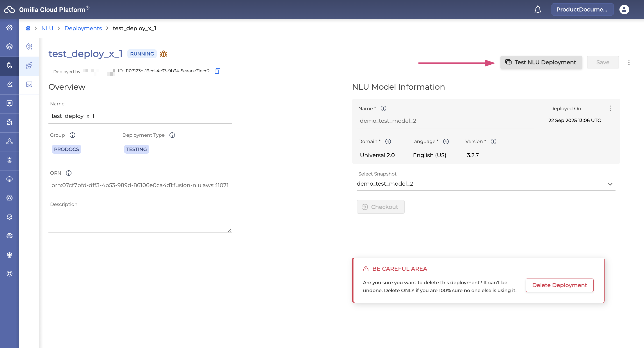
Task: Click the scales icon in left sidebar
Action: coord(9,255)
